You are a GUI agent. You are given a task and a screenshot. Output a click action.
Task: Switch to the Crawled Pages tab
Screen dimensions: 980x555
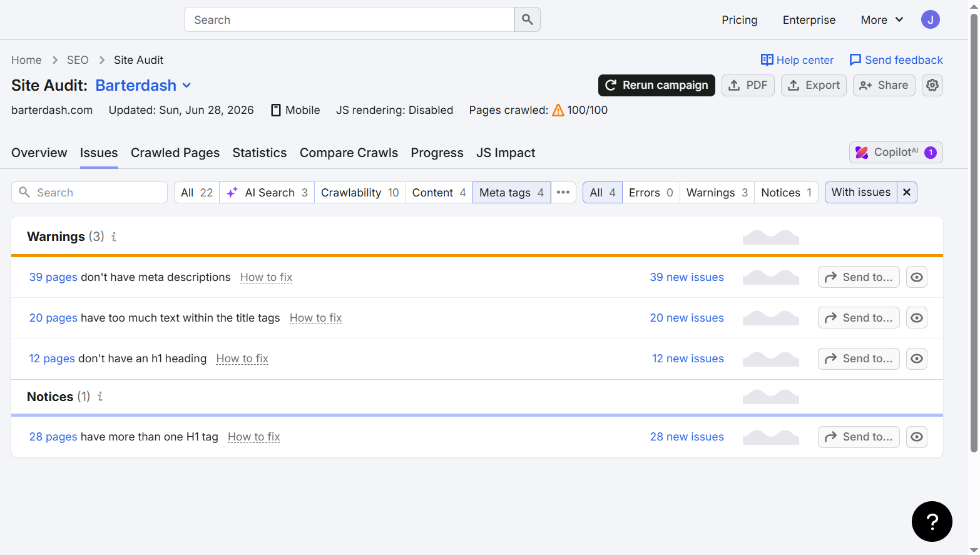(x=175, y=153)
